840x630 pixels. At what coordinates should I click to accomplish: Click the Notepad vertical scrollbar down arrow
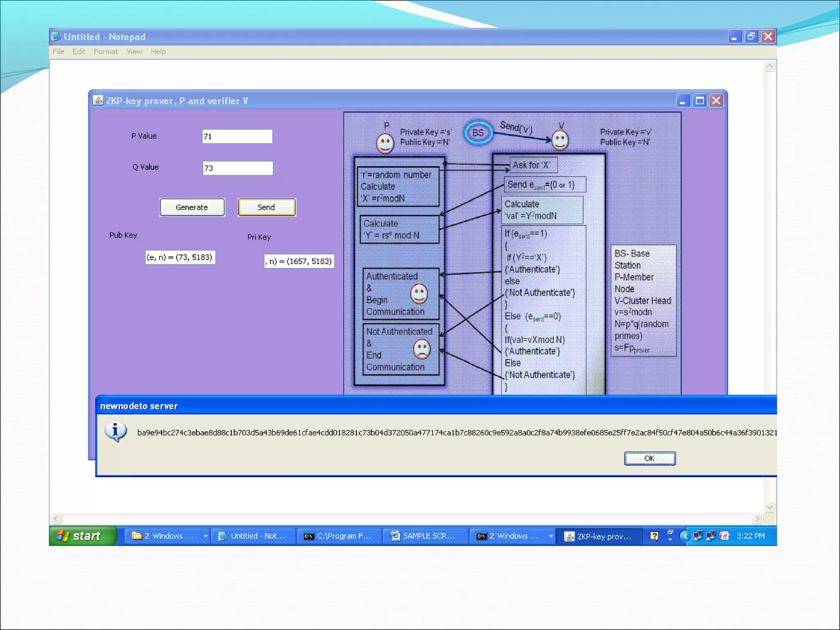click(x=769, y=507)
